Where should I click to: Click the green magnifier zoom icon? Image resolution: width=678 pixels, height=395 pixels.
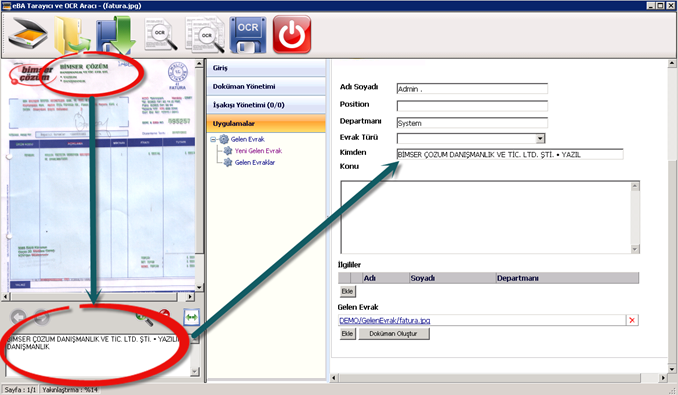coord(144,319)
